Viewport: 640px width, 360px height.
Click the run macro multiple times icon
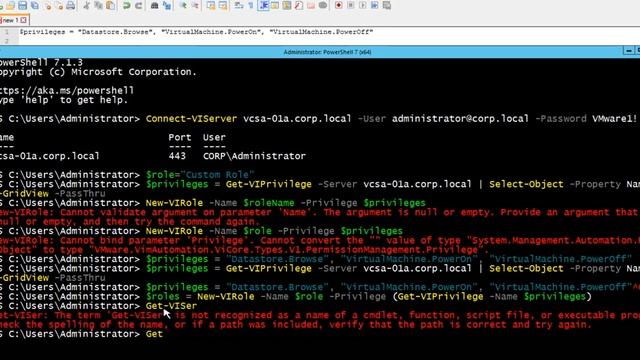[x=374, y=5]
